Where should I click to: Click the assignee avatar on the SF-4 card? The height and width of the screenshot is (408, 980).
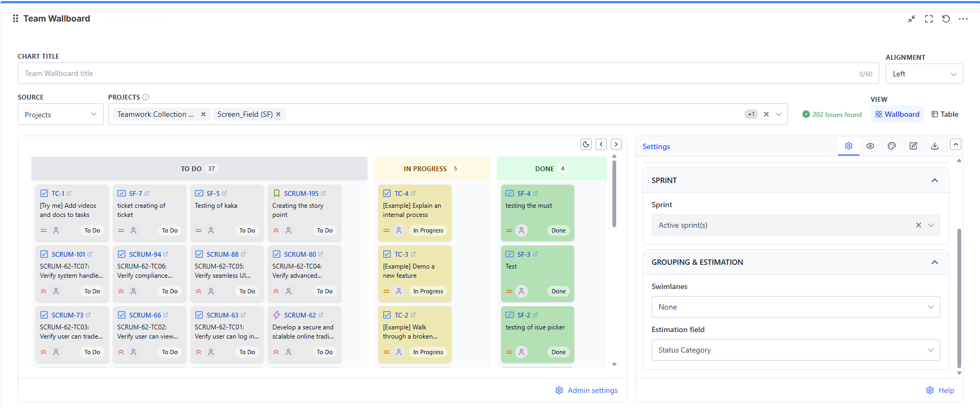coord(521,230)
